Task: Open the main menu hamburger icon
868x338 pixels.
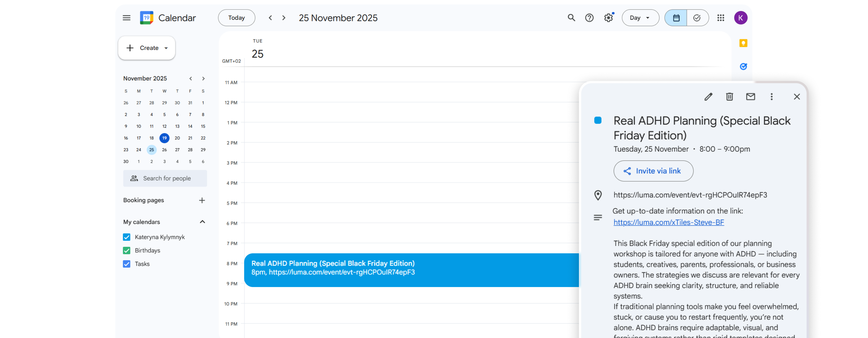Action: tap(126, 18)
